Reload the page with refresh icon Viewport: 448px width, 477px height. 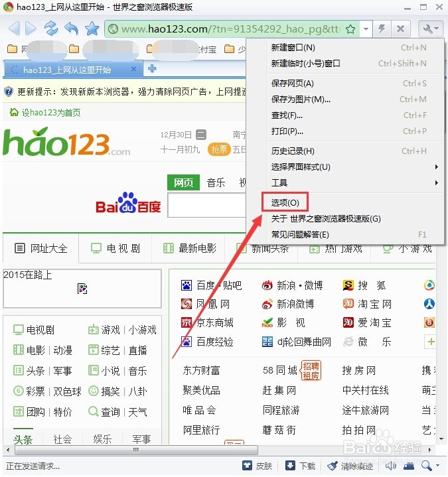[51, 29]
